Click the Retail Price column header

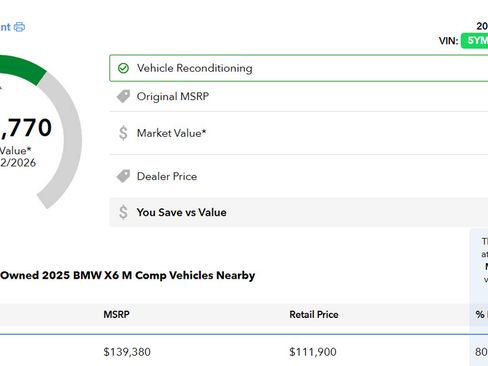pyautogui.click(x=314, y=314)
